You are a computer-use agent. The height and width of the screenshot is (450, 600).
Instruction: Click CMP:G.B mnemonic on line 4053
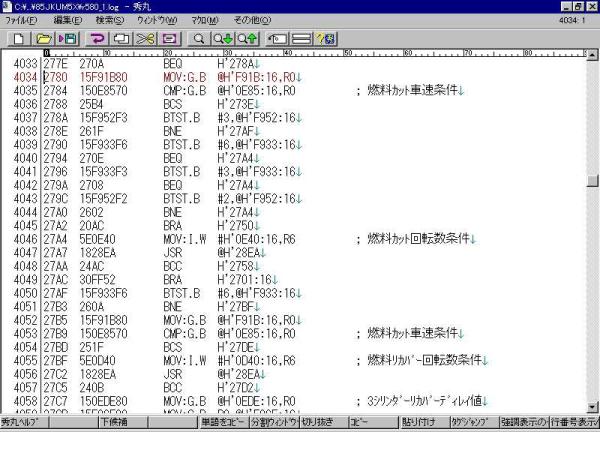[x=184, y=334]
